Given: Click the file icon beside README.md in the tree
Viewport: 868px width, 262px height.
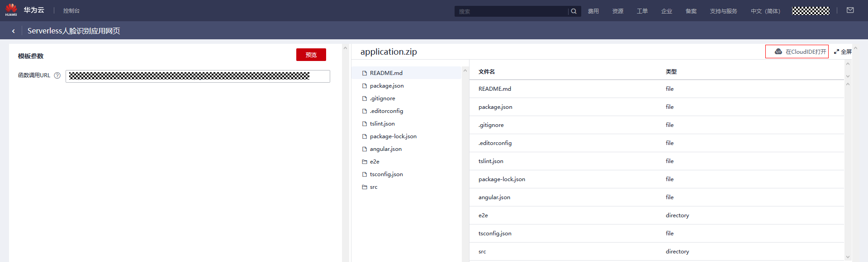Looking at the screenshot, I should [365, 73].
